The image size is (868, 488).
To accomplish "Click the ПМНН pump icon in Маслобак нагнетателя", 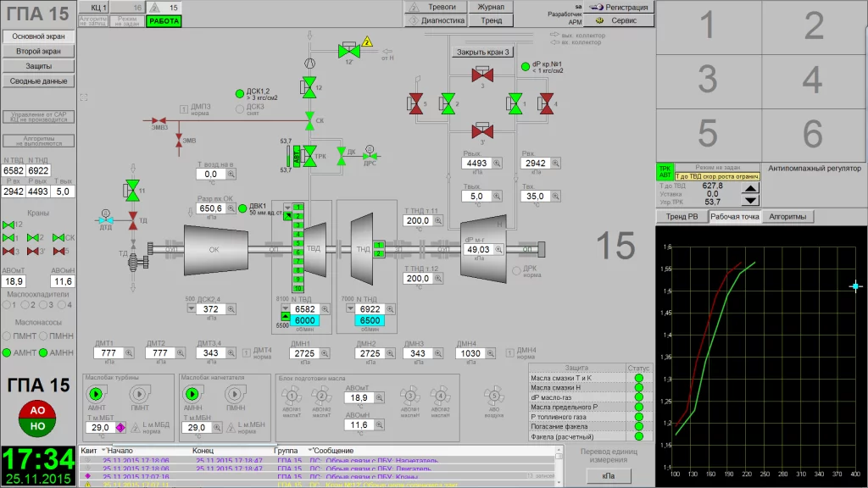I will [x=236, y=394].
